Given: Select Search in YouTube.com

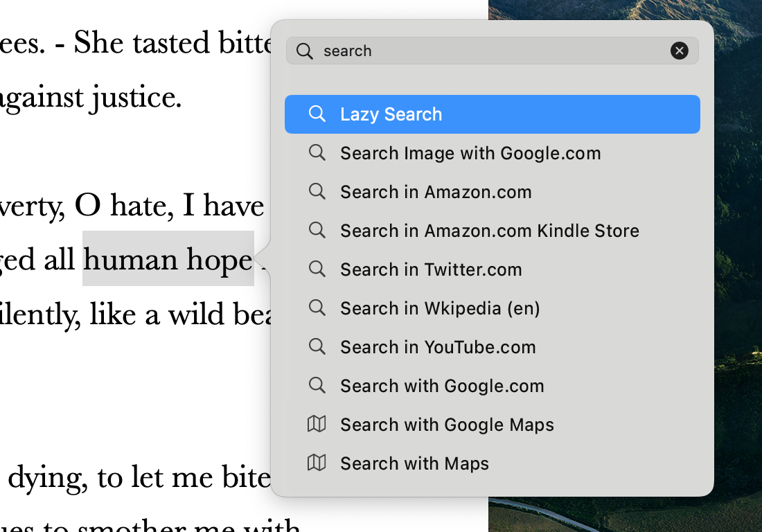Looking at the screenshot, I should tap(493, 347).
